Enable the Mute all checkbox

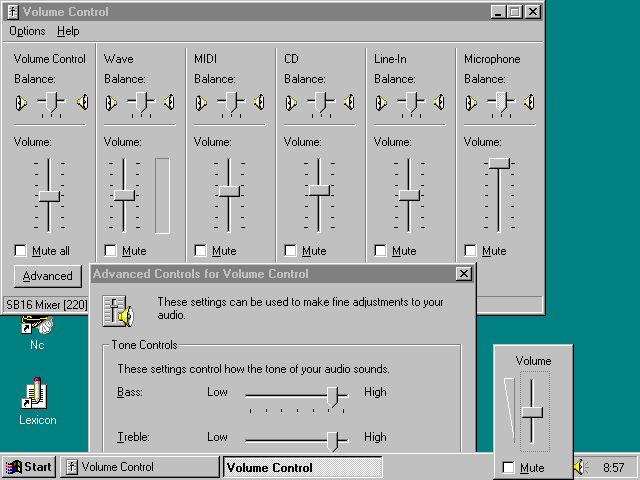click(x=21, y=251)
